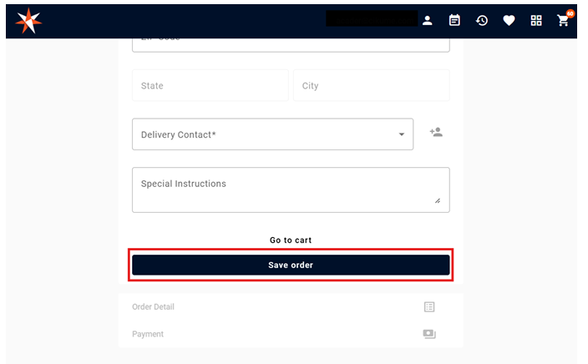Click the star logo in header
Image resolution: width=588 pixels, height=364 pixels.
pyautogui.click(x=28, y=20)
